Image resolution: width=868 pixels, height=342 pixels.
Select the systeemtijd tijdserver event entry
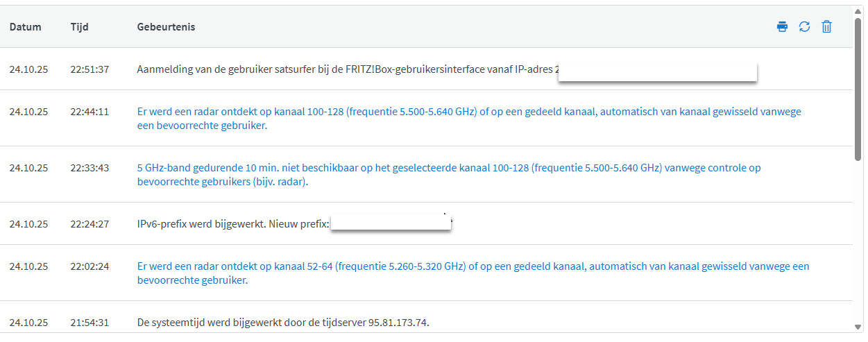coord(283,322)
